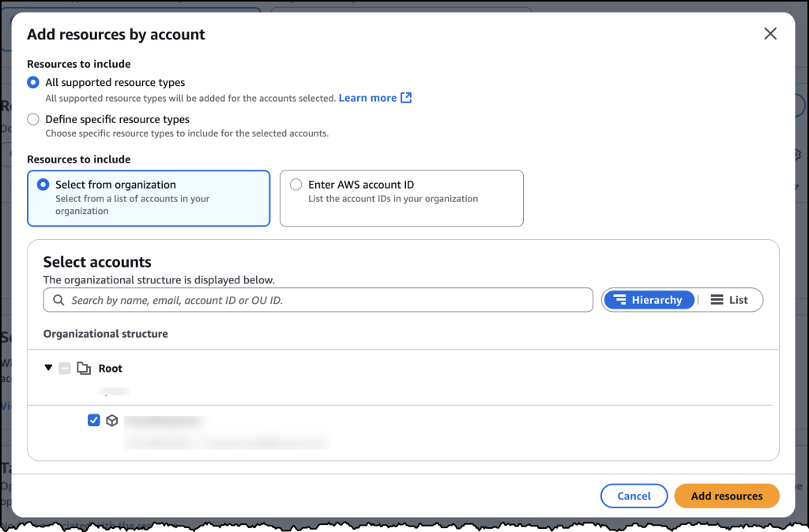809x532 pixels.
Task: Select the Select from organization card
Action: tap(149, 198)
